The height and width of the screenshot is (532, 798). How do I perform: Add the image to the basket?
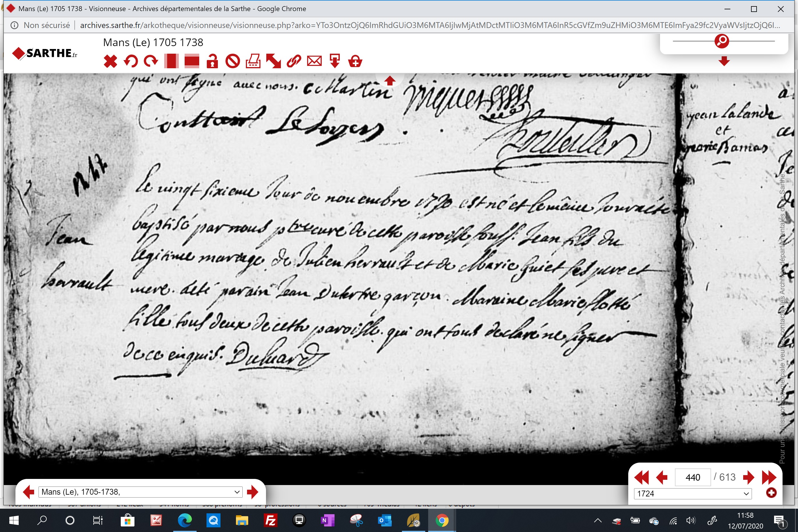click(355, 62)
